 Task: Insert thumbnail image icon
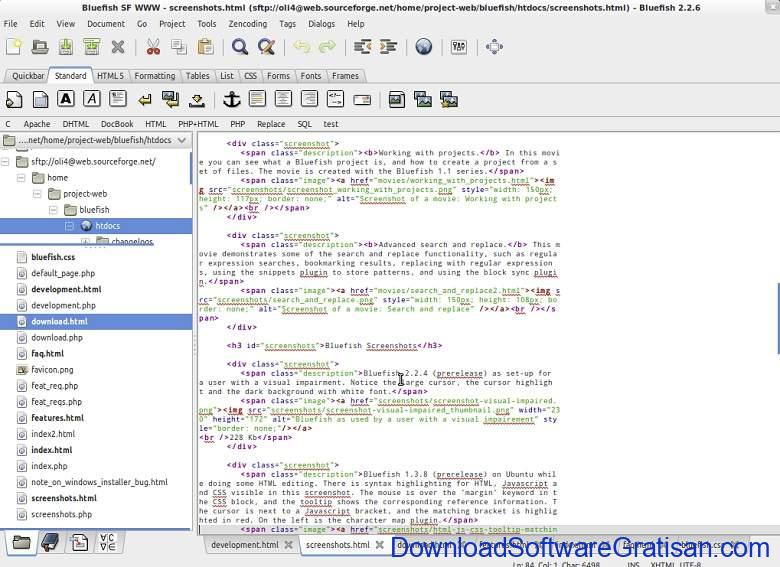pyautogui.click(x=423, y=99)
